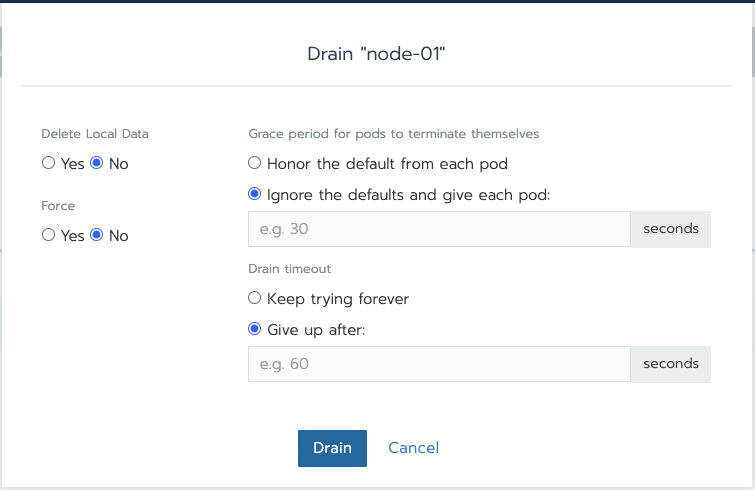Click the divider line below dialog title
Viewport: 755px width, 490px height.
click(376, 87)
